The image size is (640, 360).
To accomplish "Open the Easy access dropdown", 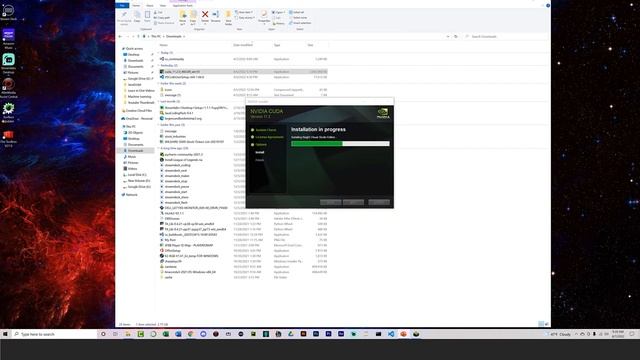I will point(245,18).
